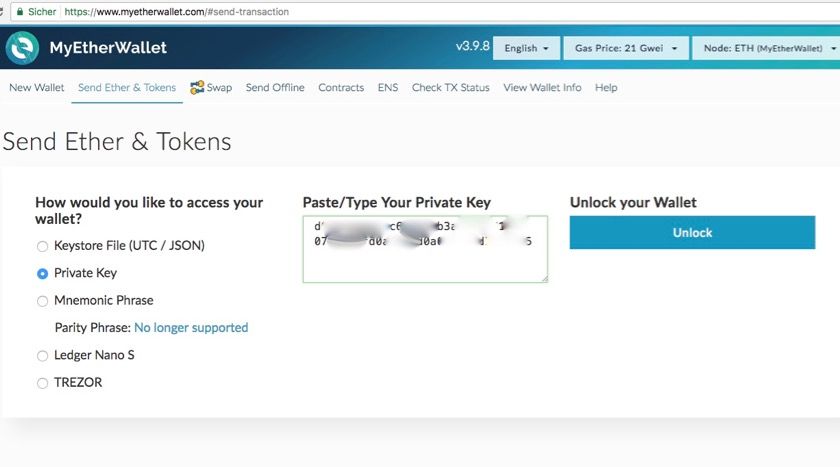
Task: Switch to the Send Offline tab
Action: (x=275, y=87)
